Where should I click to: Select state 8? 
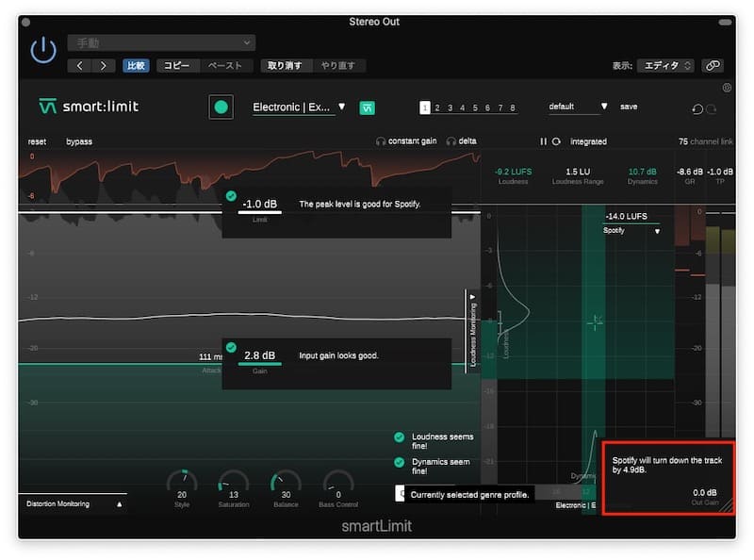[x=513, y=107]
